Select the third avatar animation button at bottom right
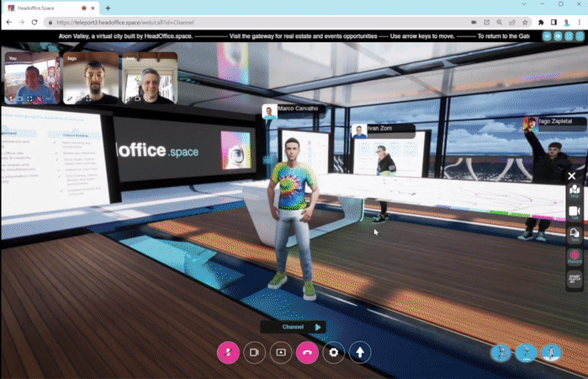This screenshot has width=588, height=379. 552,353
